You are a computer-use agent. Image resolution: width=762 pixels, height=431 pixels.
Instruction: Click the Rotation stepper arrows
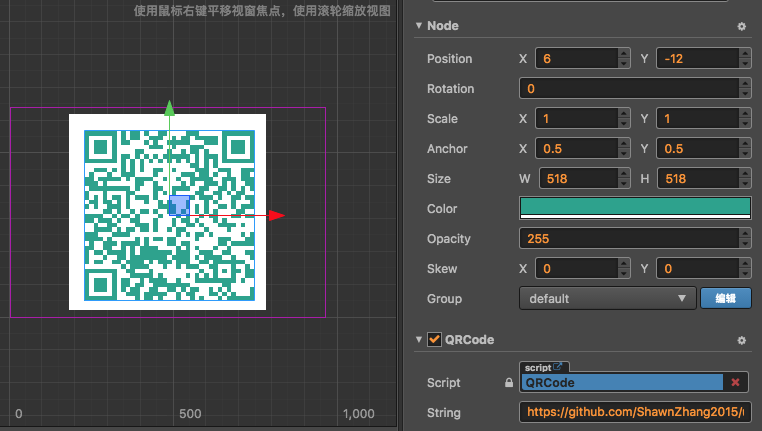click(x=745, y=88)
